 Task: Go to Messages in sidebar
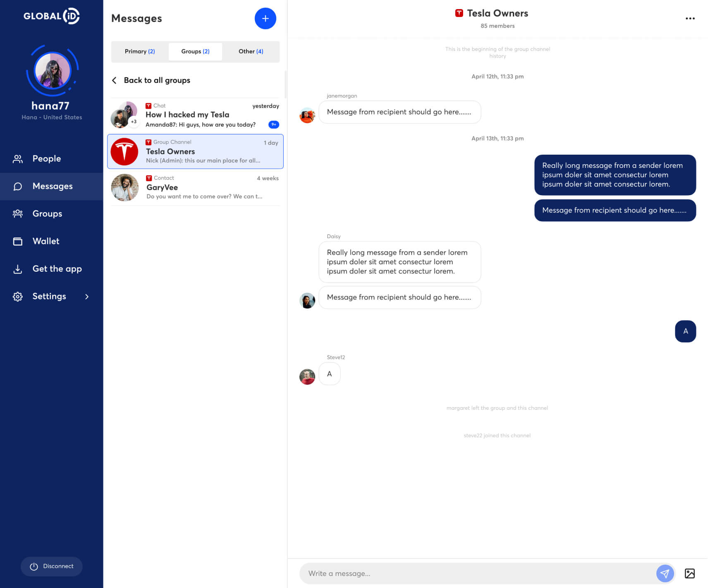[52, 186]
